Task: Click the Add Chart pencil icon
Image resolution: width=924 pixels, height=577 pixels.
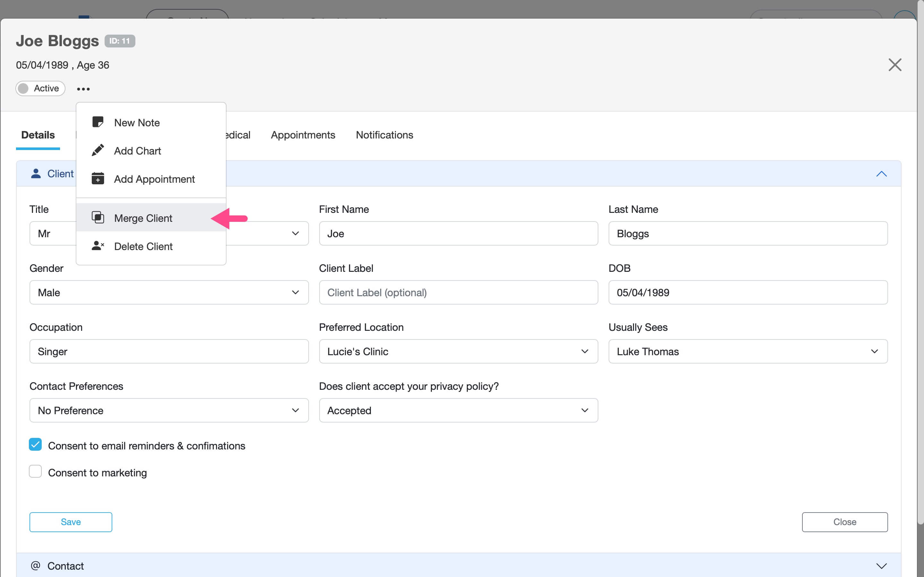Action: (x=98, y=150)
